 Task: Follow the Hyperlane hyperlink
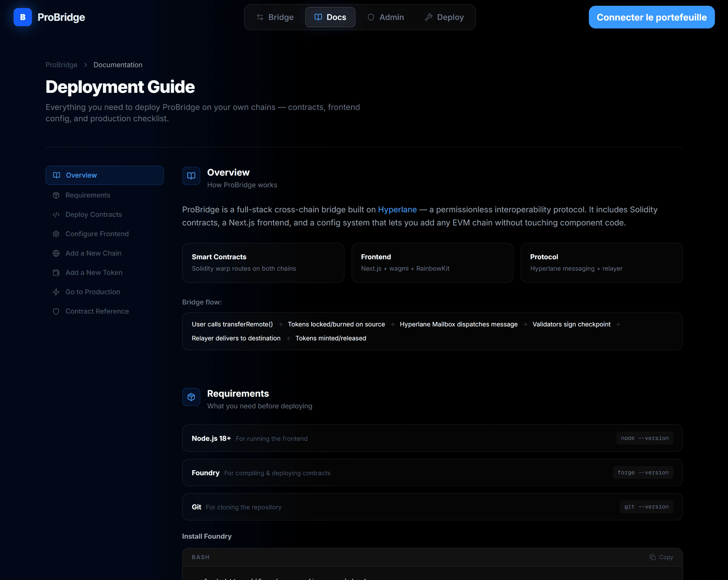(397, 210)
